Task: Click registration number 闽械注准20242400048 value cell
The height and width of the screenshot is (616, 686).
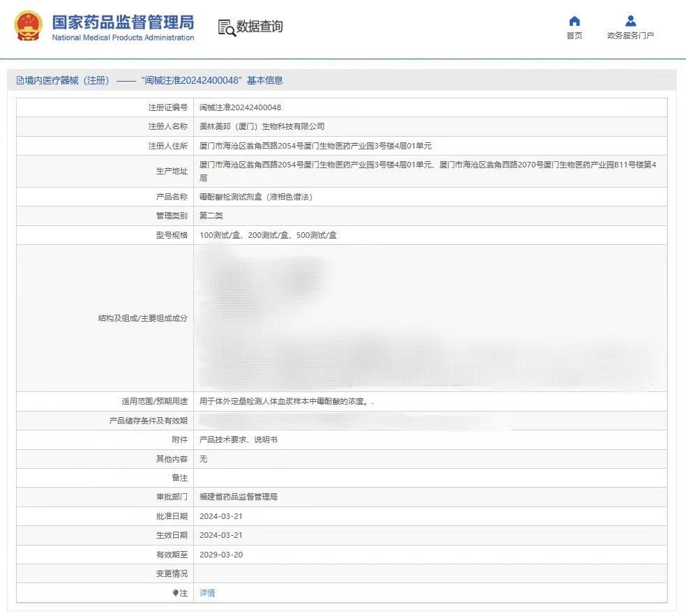Action: 240,107
